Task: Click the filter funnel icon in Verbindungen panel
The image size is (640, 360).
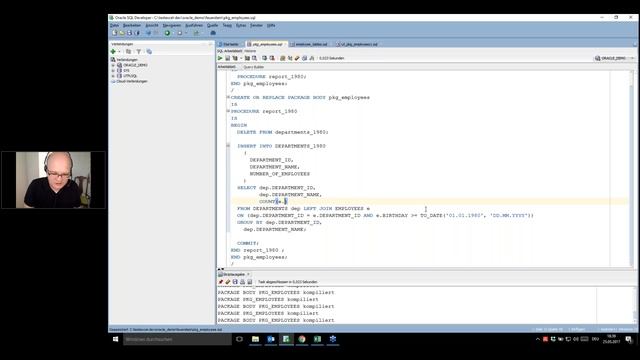Action: (139, 51)
